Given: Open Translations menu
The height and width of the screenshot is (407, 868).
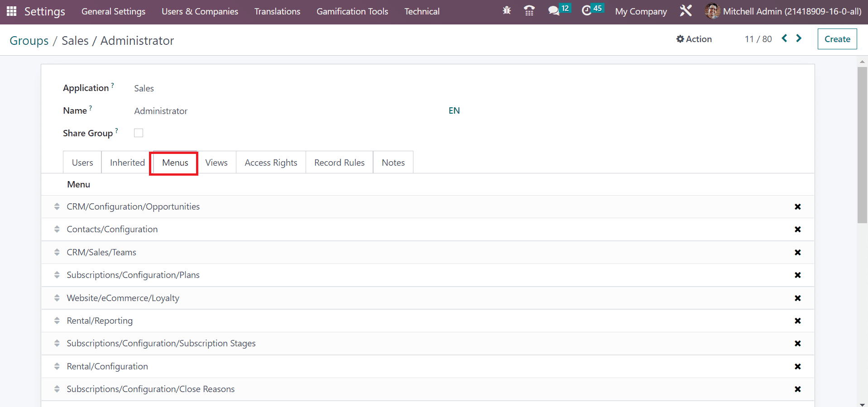Looking at the screenshot, I should click(277, 11).
